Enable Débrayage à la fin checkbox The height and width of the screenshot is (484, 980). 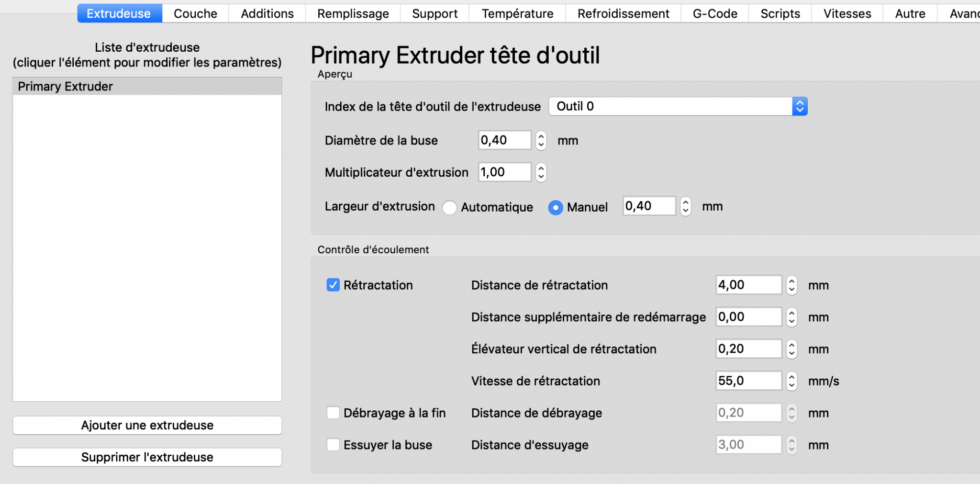point(333,413)
